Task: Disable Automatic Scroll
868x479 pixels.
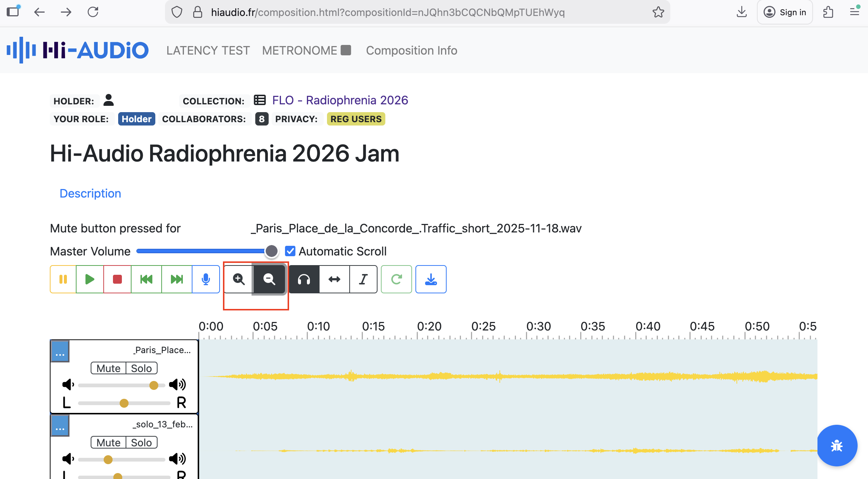Action: (290, 251)
